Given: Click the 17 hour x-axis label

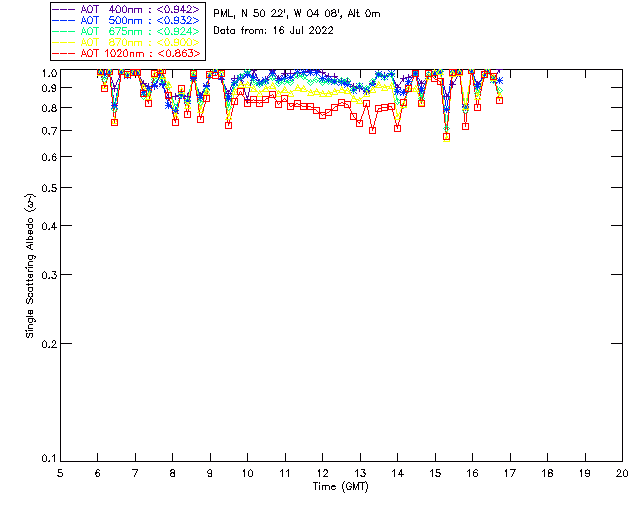Looking at the screenshot, I should pyautogui.click(x=510, y=473).
